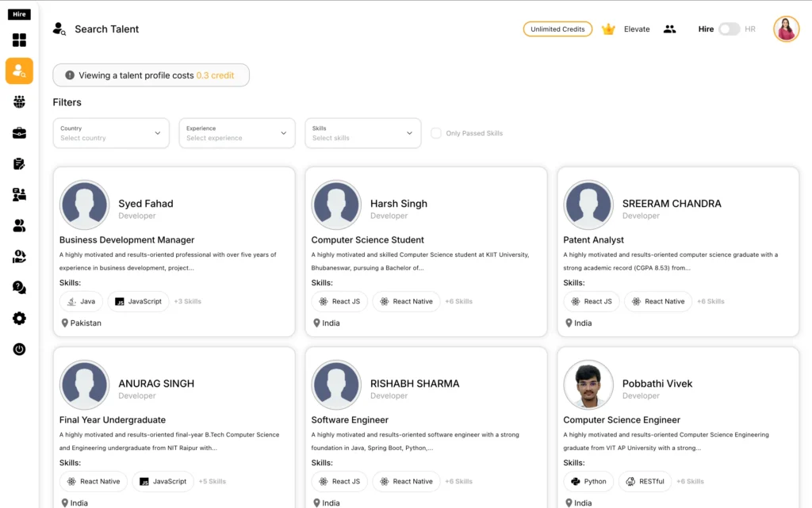The height and width of the screenshot is (508, 812).
Task: Click the briefcase jobs icon in sidebar
Action: pyautogui.click(x=19, y=133)
